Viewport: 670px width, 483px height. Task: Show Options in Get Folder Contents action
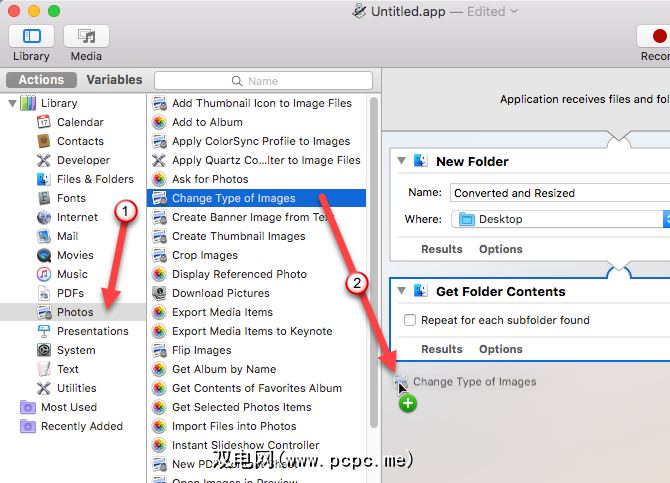[501, 349]
